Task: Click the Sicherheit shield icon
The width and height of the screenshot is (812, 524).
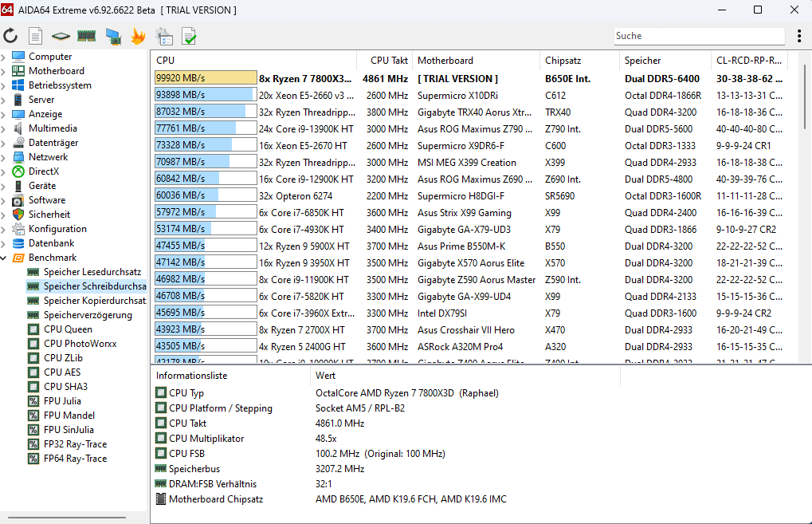Action: (18, 214)
